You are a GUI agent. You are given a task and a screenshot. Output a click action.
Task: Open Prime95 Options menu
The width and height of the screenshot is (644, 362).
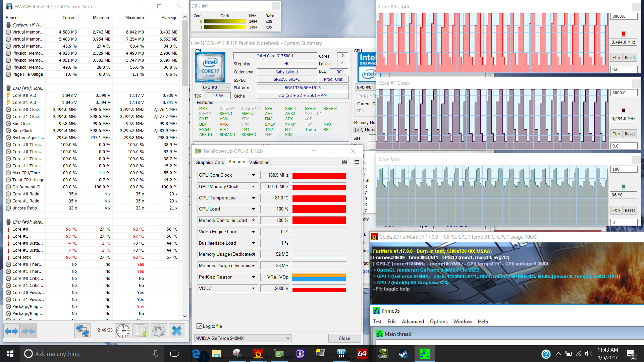[x=438, y=321]
